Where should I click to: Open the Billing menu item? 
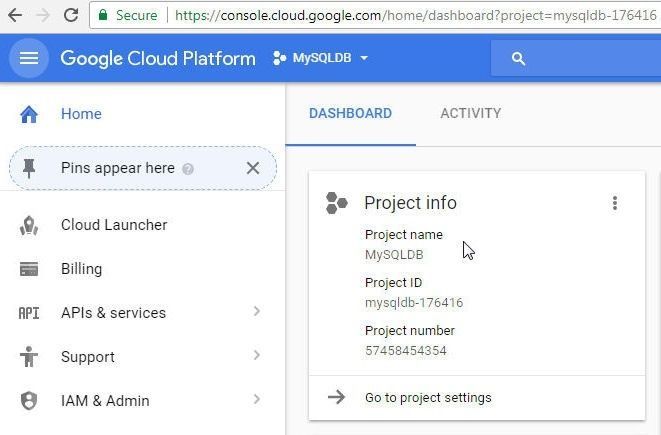click(x=81, y=269)
